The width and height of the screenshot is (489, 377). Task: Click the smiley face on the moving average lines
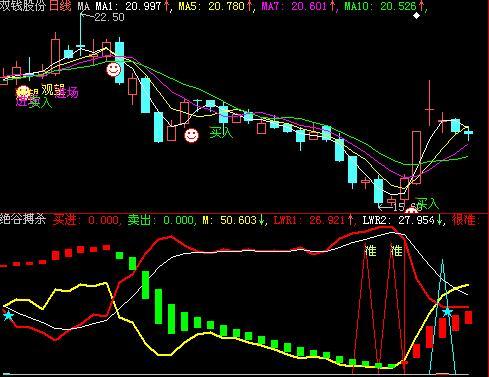[113, 70]
